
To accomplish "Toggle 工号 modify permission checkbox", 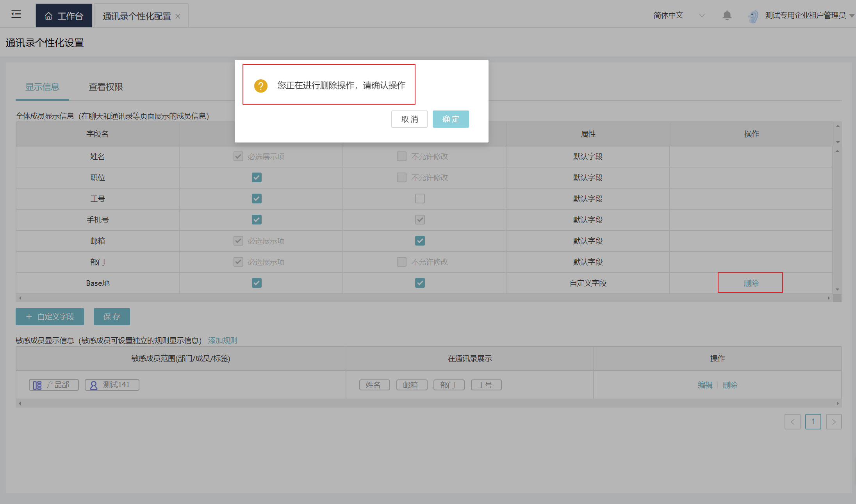I will click(x=420, y=199).
